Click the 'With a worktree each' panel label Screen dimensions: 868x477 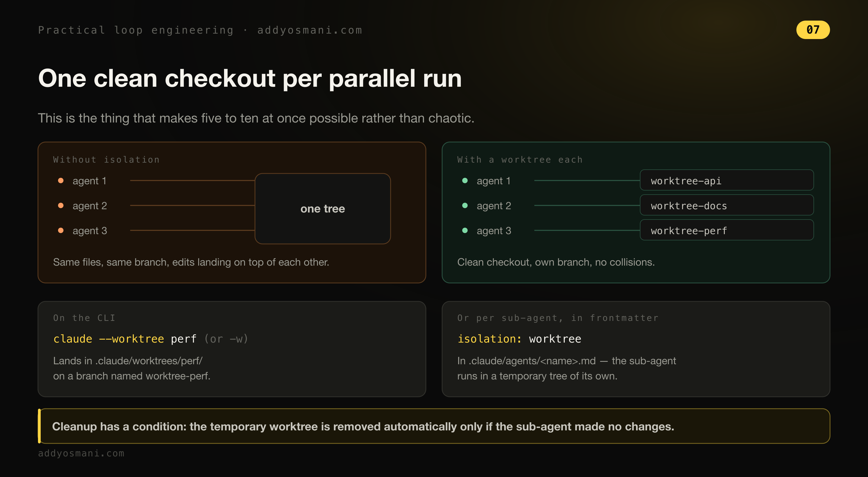coord(520,160)
